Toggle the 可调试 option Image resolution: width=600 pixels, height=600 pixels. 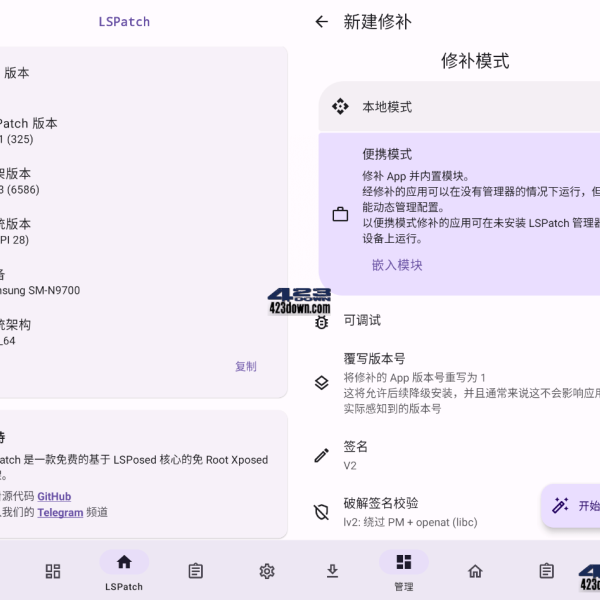pyautogui.click(x=457, y=321)
